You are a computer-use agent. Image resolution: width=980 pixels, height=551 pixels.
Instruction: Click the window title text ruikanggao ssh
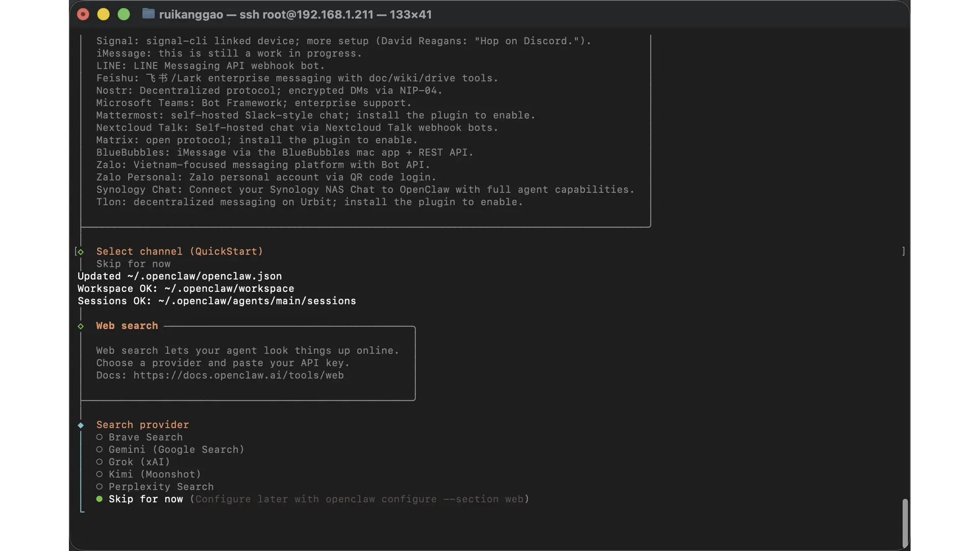tap(295, 14)
